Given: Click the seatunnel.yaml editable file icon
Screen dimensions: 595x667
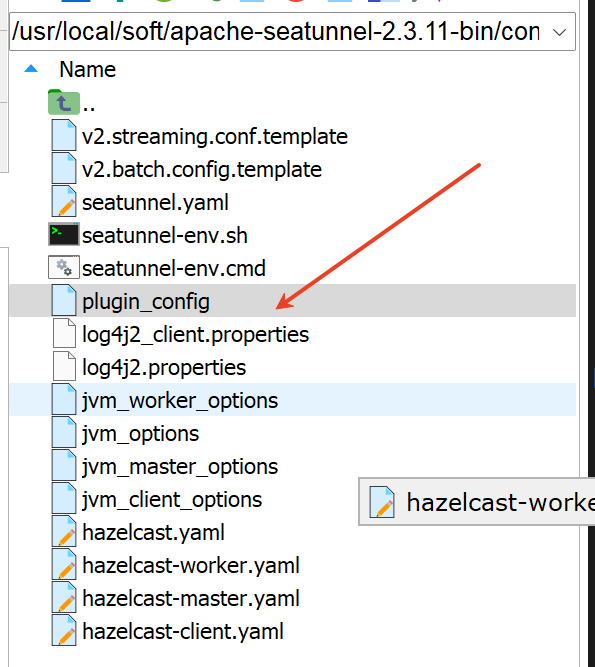Looking at the screenshot, I should 64,201.
